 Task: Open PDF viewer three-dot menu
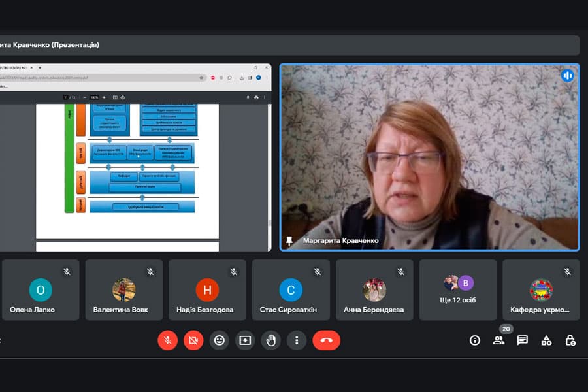pyautogui.click(x=265, y=97)
